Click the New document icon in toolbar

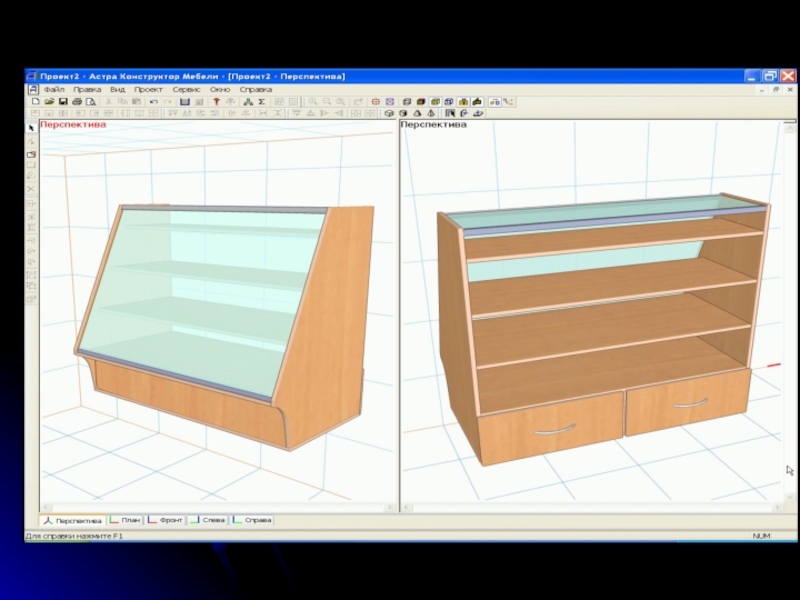[35, 102]
